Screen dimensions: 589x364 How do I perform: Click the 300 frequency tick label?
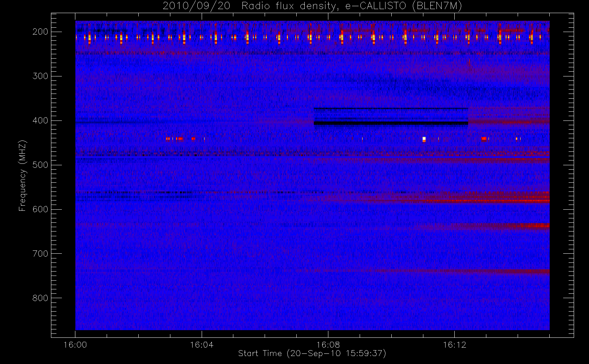pyautogui.click(x=40, y=76)
